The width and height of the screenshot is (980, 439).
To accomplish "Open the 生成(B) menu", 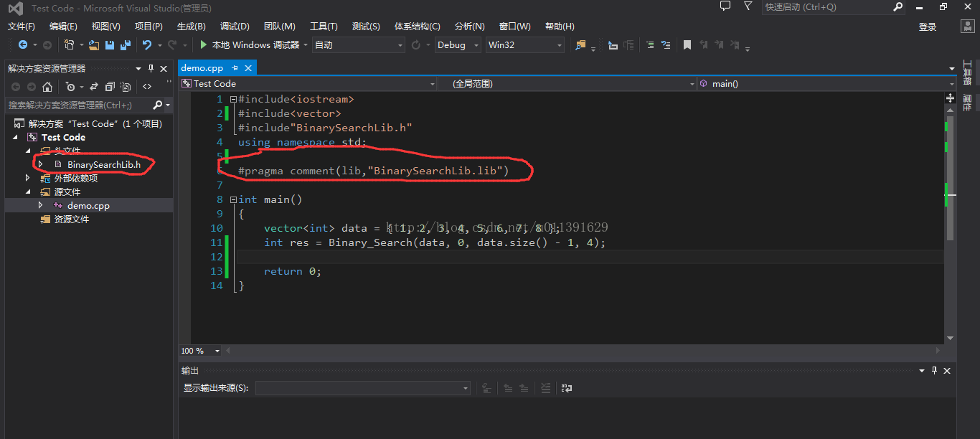I will (x=191, y=27).
